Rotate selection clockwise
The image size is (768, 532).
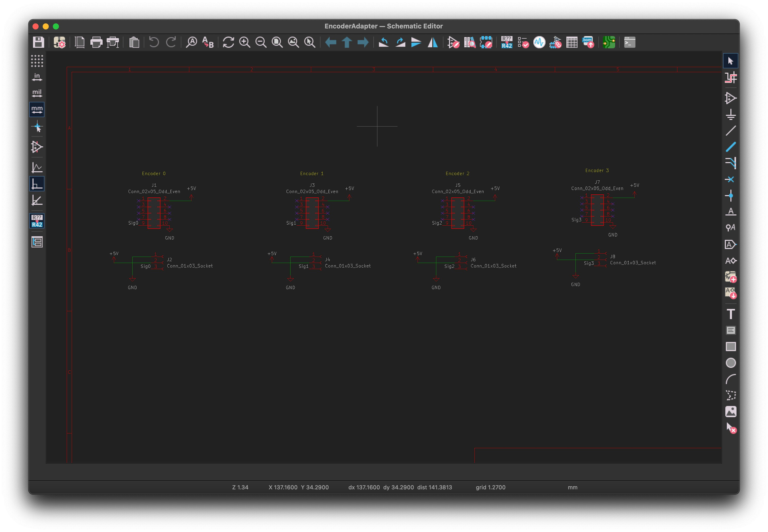pos(400,42)
